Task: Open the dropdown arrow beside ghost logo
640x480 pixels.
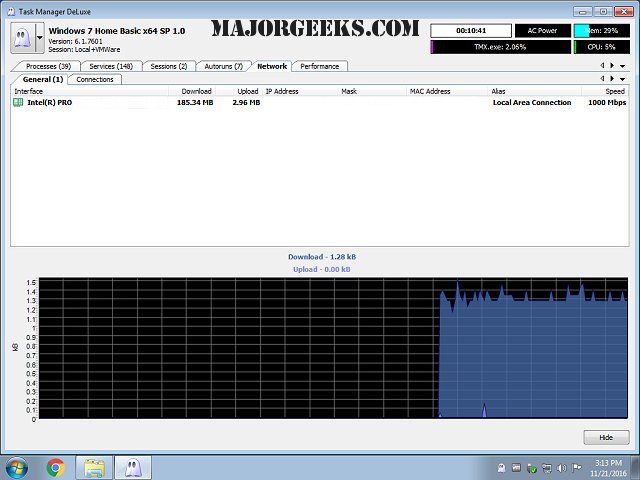Action: click(40, 38)
